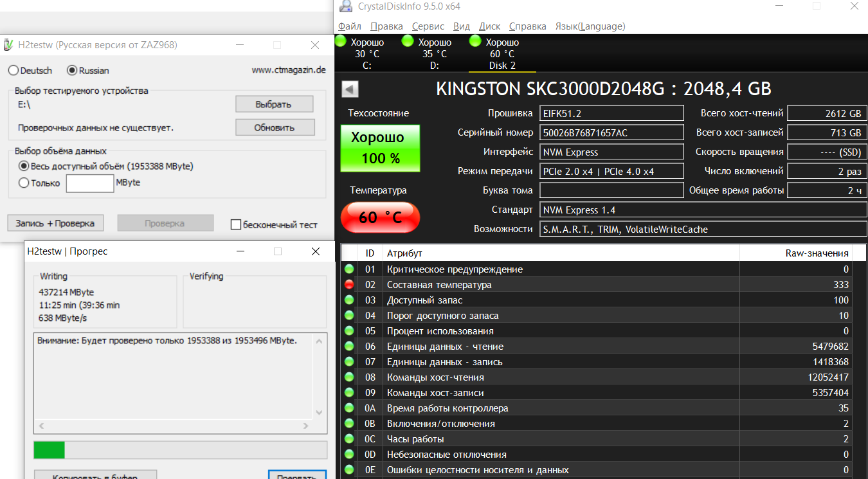The image size is (868, 479).
Task: Click Всего хост-записей 713 GB value
Action: coord(827,132)
